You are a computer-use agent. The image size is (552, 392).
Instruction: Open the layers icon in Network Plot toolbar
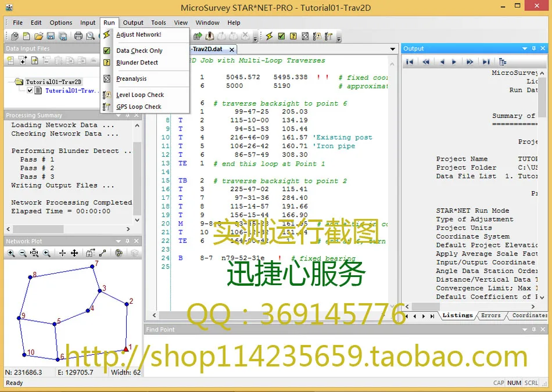point(135,254)
